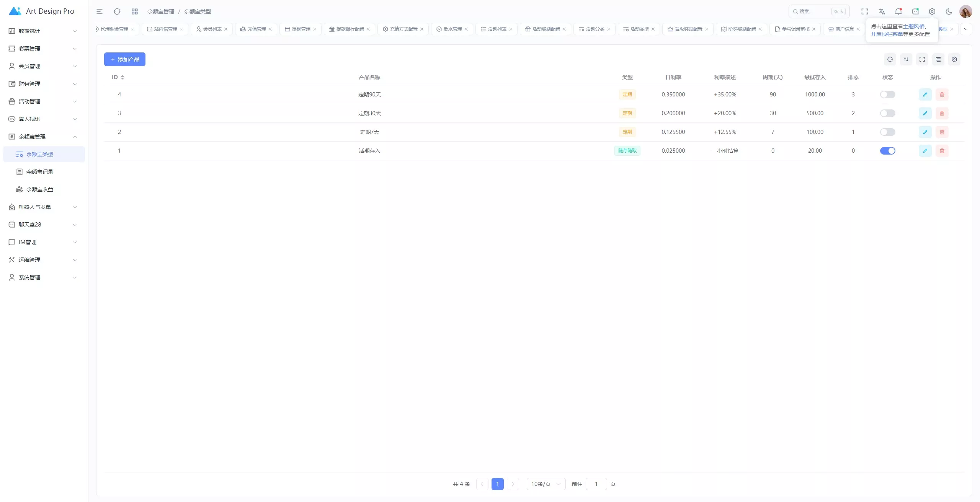This screenshot has height=502, width=980.
Task: Open the table column settings gear
Action: pos(954,59)
